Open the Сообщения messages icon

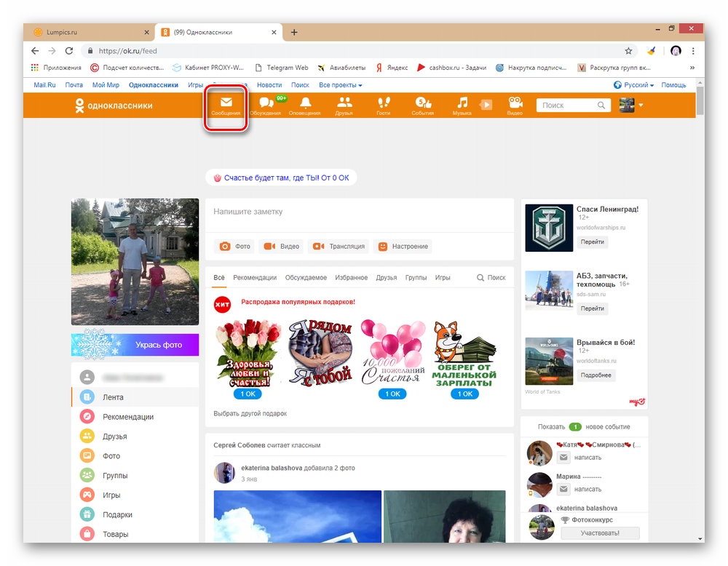click(226, 105)
